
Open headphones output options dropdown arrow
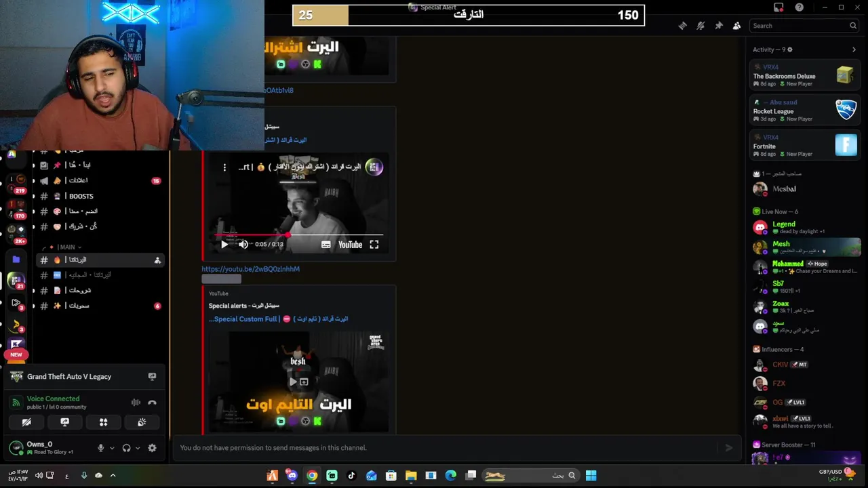(138, 448)
